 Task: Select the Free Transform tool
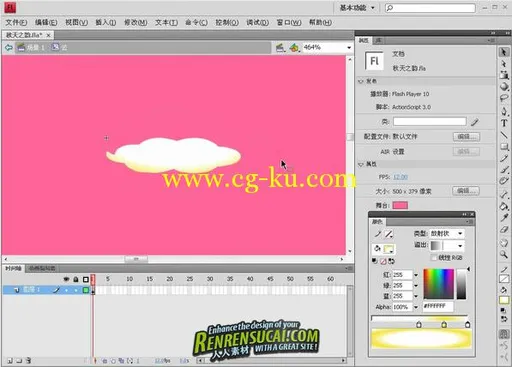504,75
